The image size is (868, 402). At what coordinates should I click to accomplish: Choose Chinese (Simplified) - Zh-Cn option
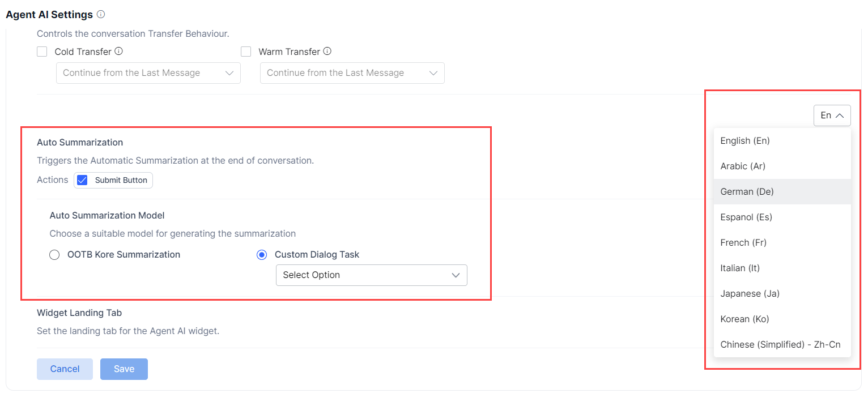pos(780,344)
